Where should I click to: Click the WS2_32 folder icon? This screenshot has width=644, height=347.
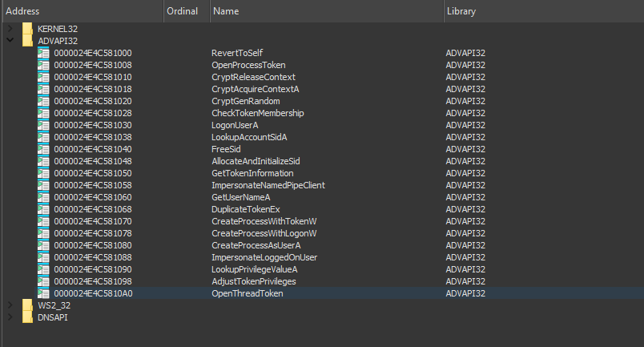pos(27,305)
